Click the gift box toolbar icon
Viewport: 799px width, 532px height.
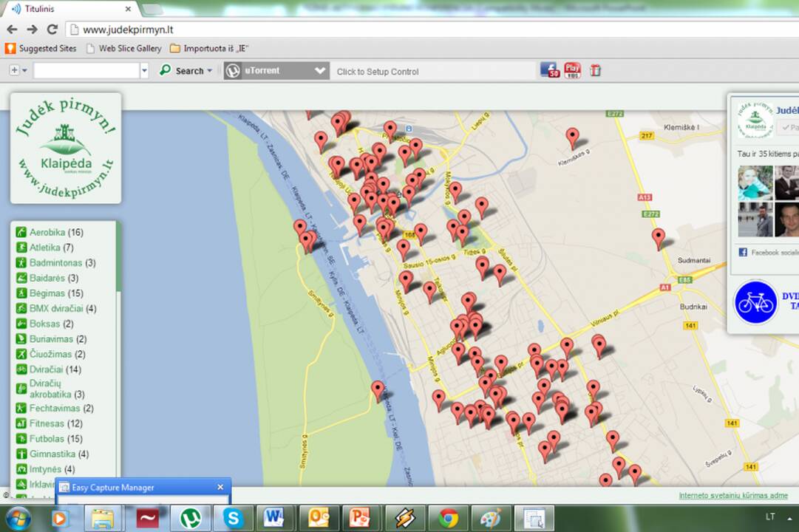pyautogui.click(x=595, y=69)
